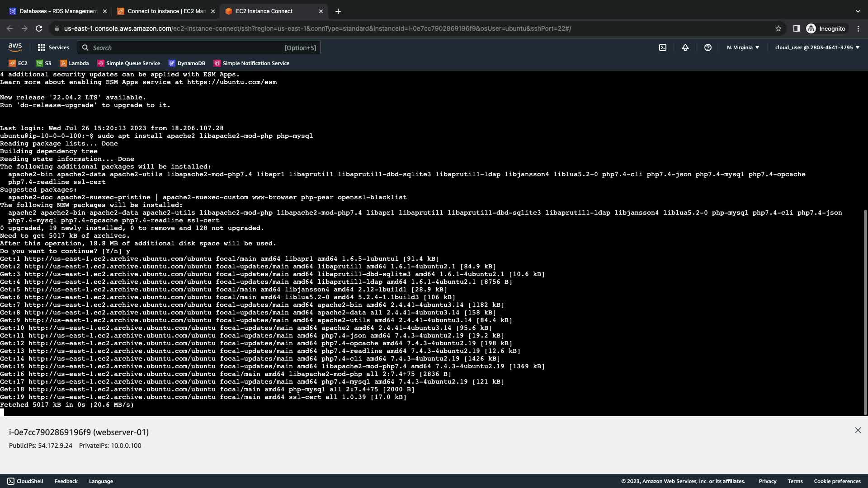The height and width of the screenshot is (488, 868).
Task: Open the Services grid menu
Action: (53, 47)
